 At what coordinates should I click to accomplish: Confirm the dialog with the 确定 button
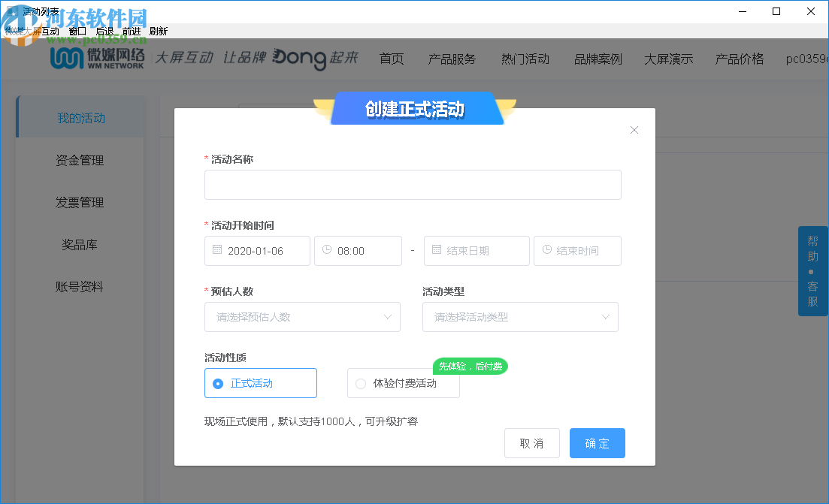597,443
